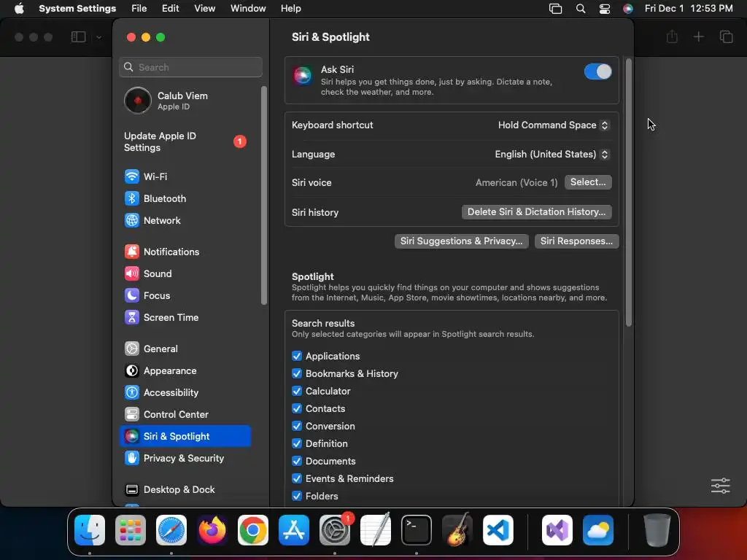Open App Store from the Dock
Image resolution: width=747 pixels, height=560 pixels.
pos(294,530)
